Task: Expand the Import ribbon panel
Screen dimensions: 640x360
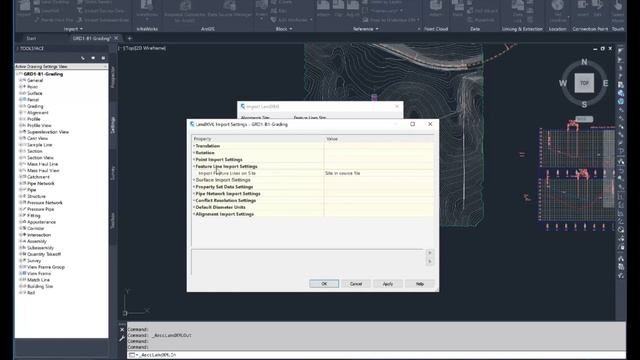Action: (x=73, y=29)
